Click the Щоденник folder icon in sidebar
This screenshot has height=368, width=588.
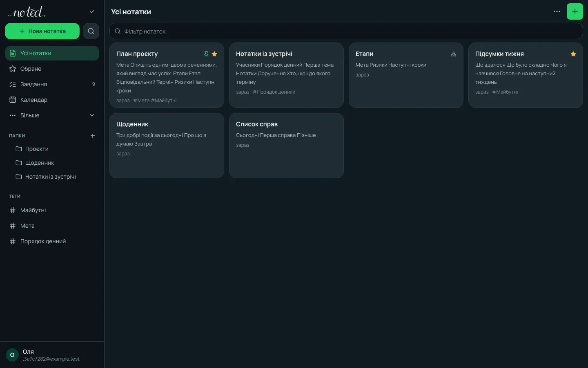click(19, 163)
